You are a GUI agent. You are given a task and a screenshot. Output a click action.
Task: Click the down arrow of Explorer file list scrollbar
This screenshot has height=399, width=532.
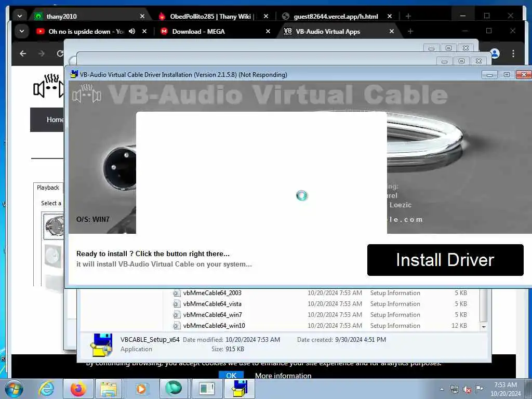pos(484,326)
